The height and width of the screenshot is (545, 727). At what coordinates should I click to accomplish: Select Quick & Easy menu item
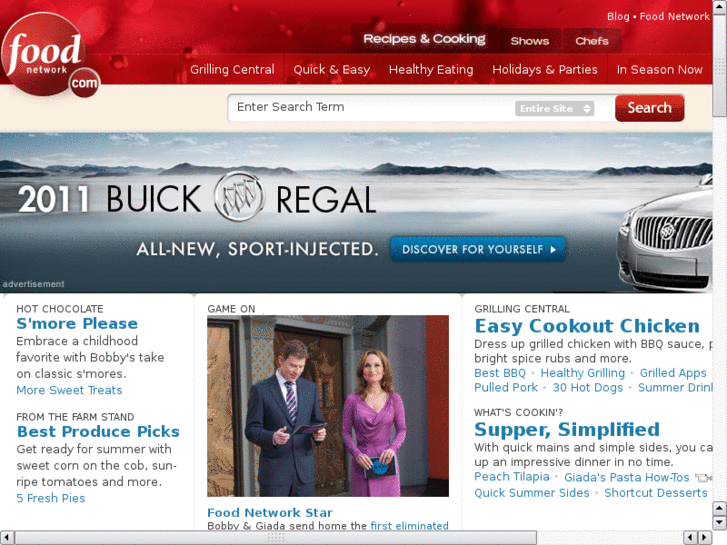[x=332, y=70]
